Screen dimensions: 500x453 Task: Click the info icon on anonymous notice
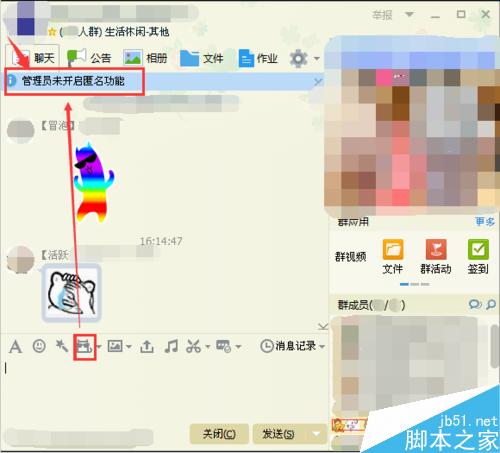tap(12, 81)
